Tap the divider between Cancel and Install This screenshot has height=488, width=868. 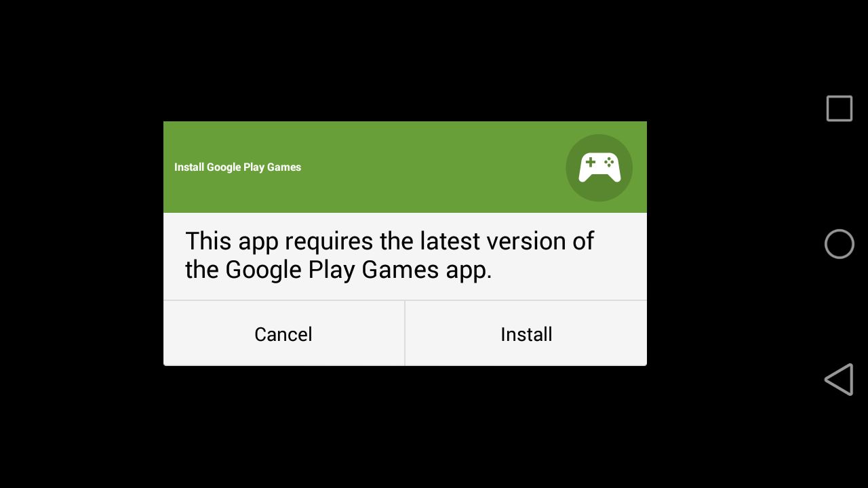[405, 333]
